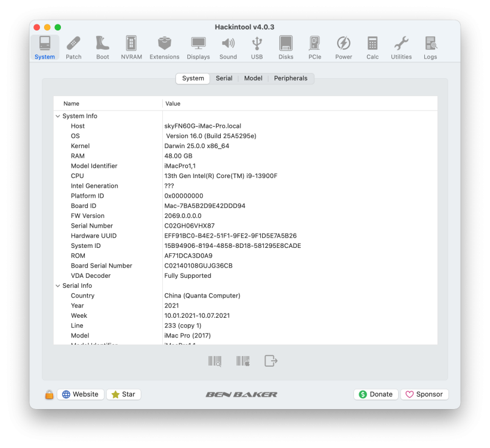This screenshot has height=448, width=490.
Task: Click the Value column header
Action: click(300, 103)
